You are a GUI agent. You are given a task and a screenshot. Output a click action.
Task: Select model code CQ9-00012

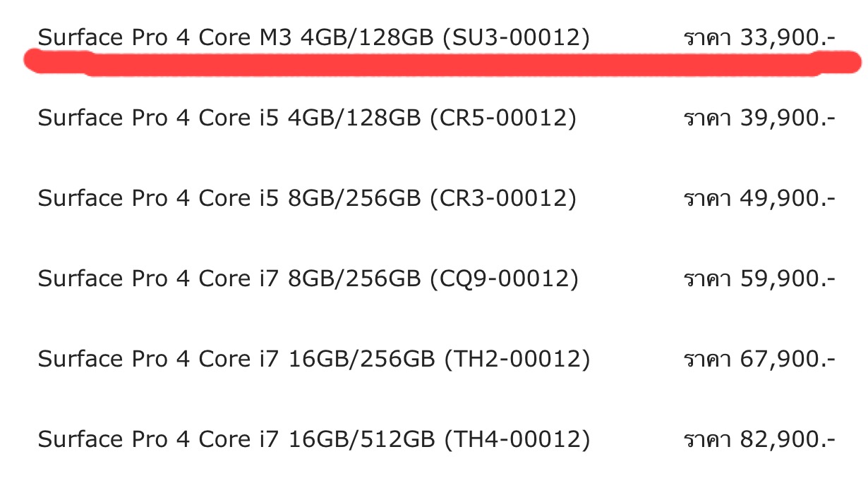tap(504, 279)
